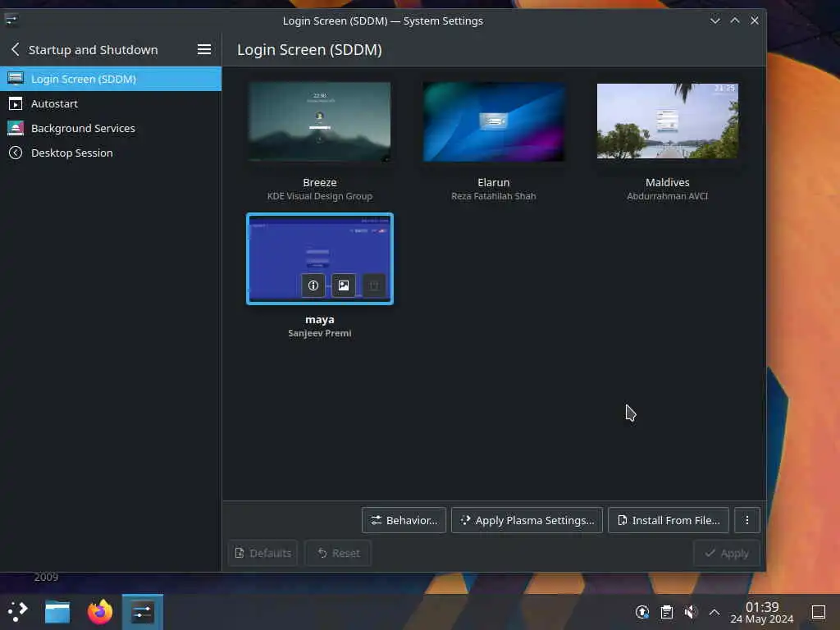Select the Elarun login theme thumbnail
Viewport: 840px width, 630px height.
pyautogui.click(x=493, y=121)
